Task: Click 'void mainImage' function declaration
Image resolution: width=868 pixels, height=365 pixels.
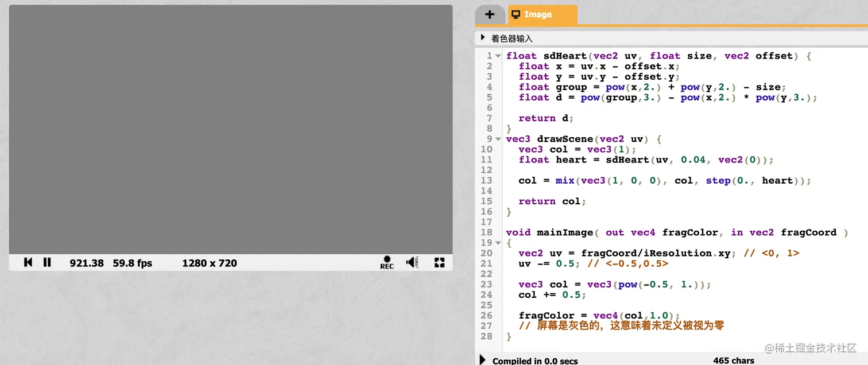Action: [677, 232]
